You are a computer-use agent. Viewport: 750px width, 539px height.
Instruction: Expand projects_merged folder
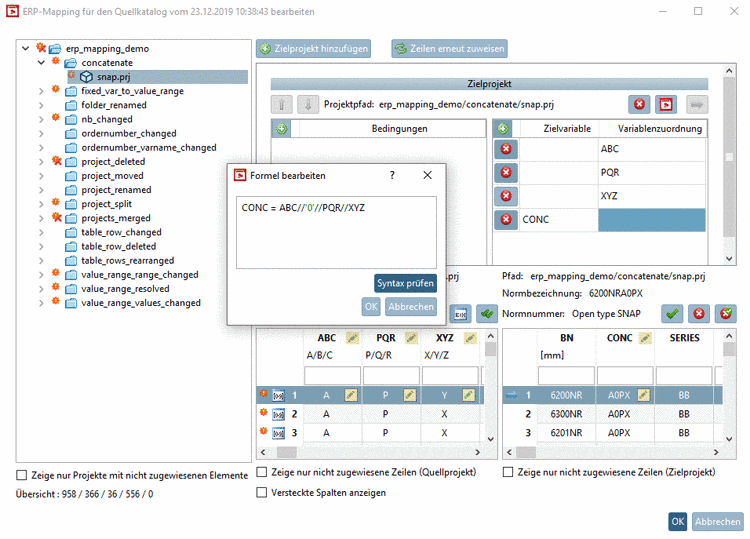pyautogui.click(x=41, y=218)
